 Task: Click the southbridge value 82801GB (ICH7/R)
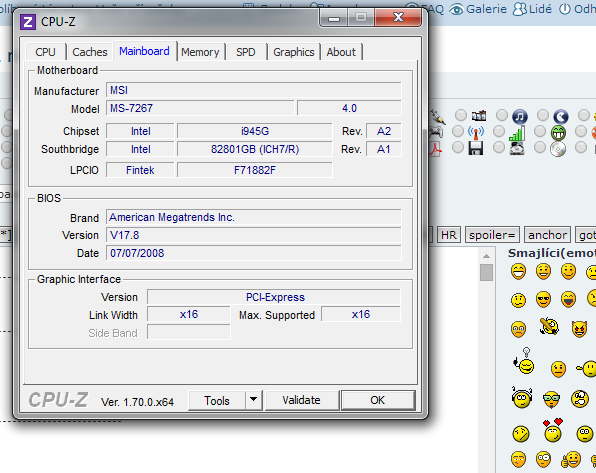click(x=255, y=149)
